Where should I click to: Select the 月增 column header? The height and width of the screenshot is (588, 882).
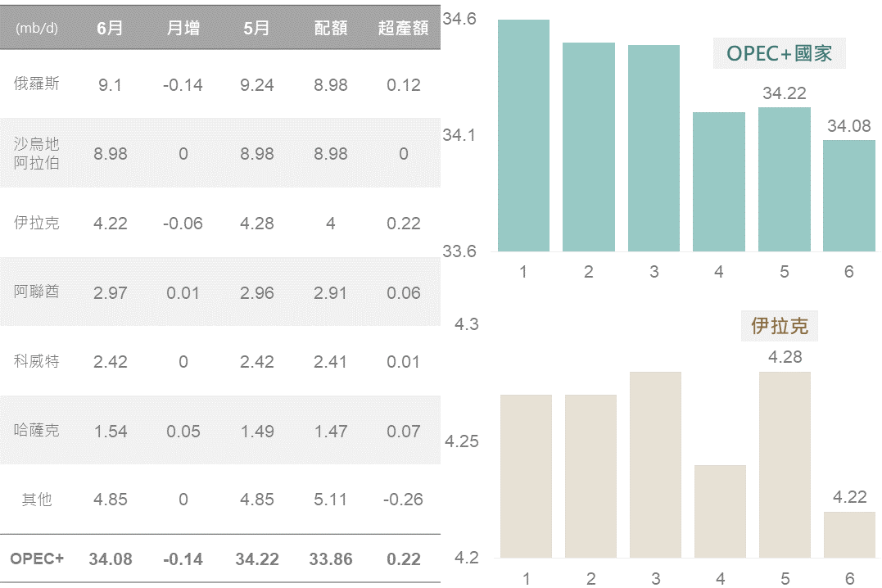tap(183, 28)
